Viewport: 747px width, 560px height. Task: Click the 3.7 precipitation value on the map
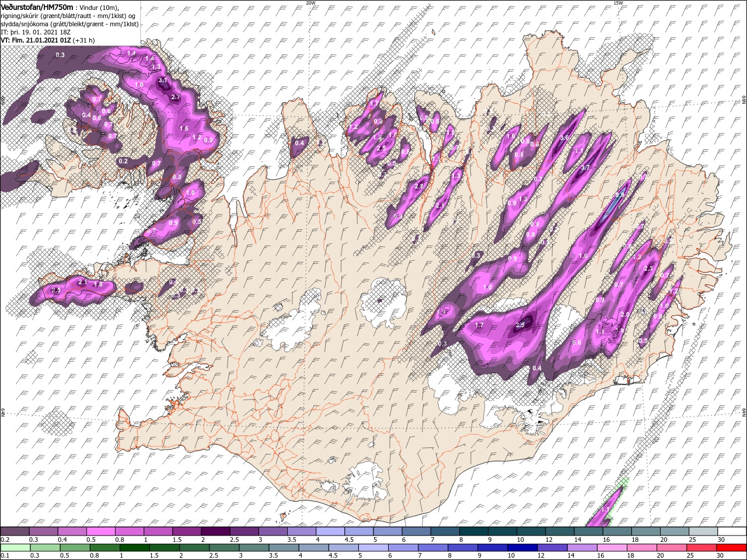586,168
